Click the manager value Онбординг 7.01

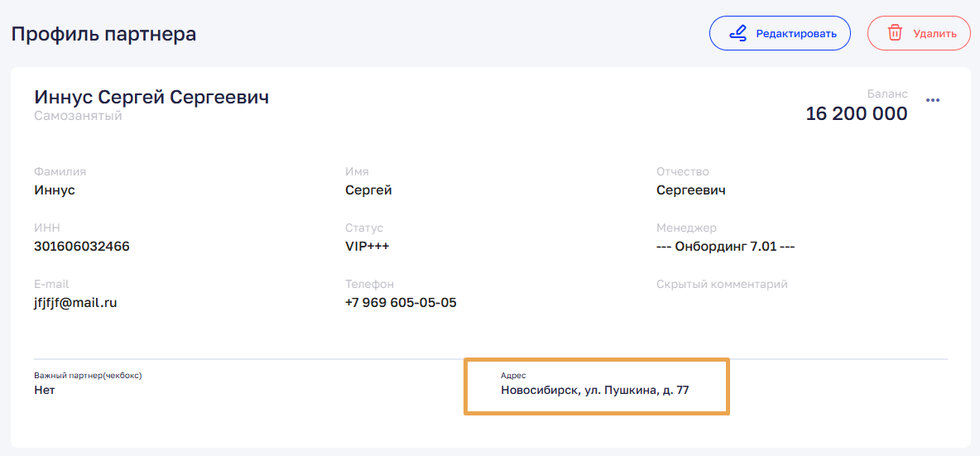tap(725, 247)
